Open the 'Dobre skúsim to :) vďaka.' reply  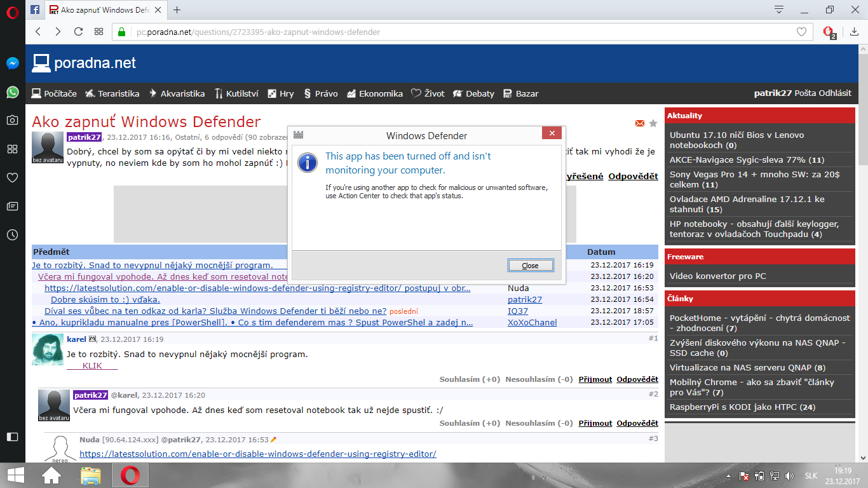105,299
